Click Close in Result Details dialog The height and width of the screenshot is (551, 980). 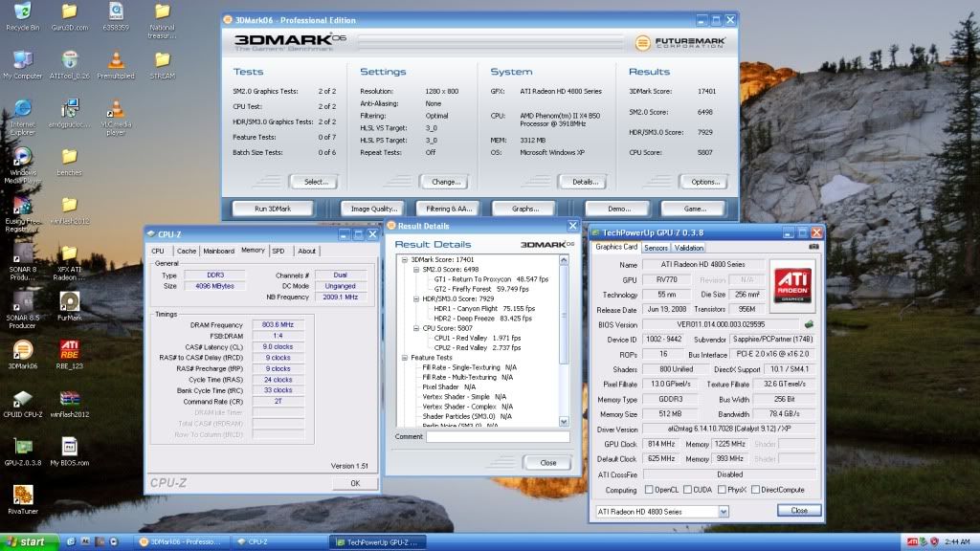click(547, 463)
